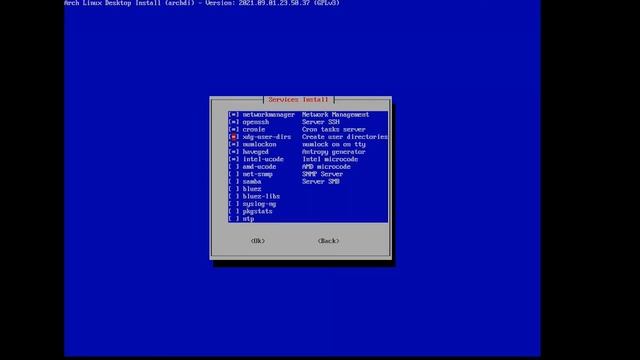This screenshot has height=360, width=640.
Task: Go back using the Back button
Action: [x=328, y=241]
